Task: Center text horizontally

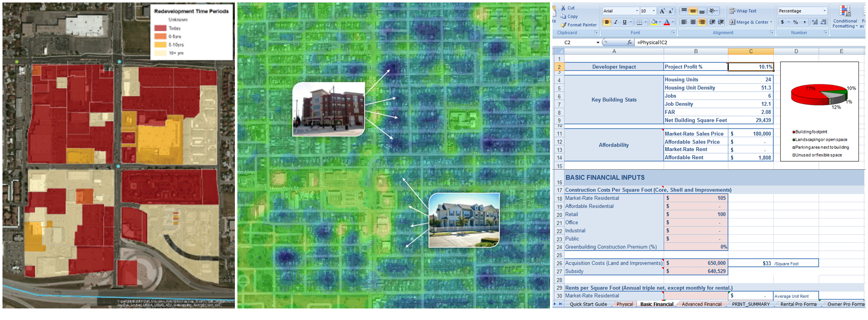Action: [x=693, y=22]
